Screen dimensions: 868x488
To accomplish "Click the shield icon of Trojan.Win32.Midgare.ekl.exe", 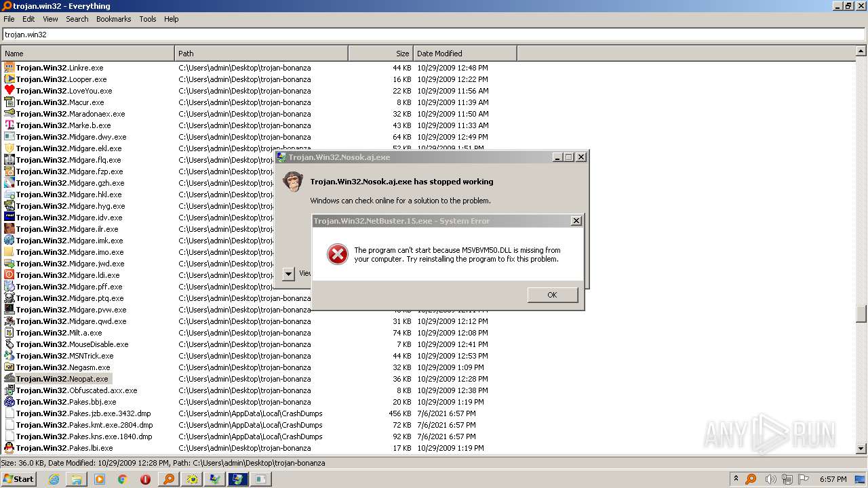I will [x=9, y=148].
